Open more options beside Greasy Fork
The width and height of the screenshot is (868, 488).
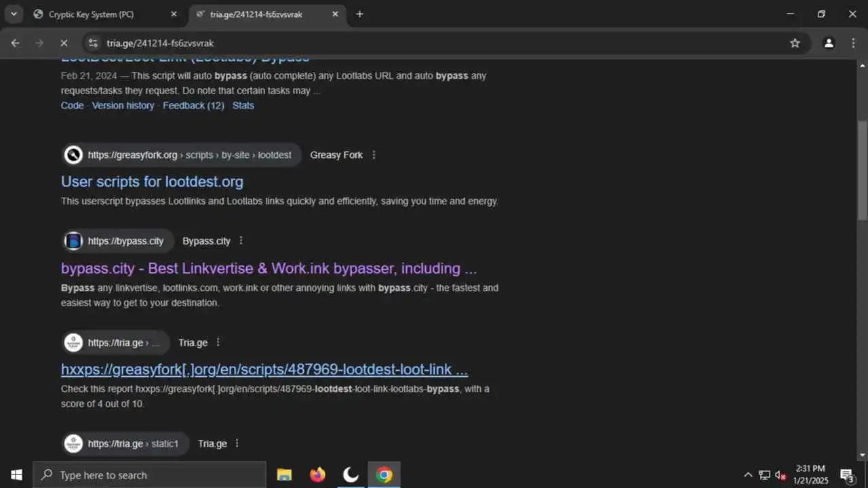pos(374,155)
